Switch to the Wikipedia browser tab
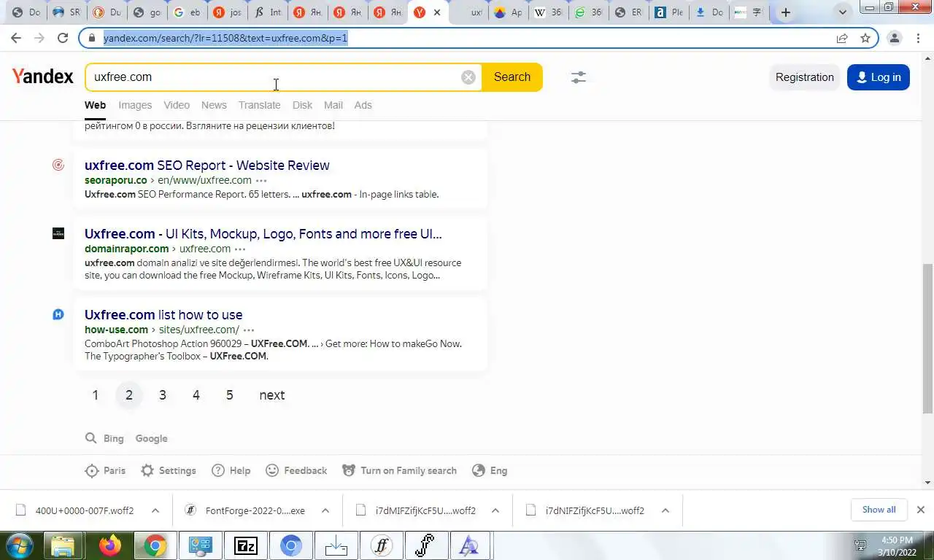 coord(548,12)
